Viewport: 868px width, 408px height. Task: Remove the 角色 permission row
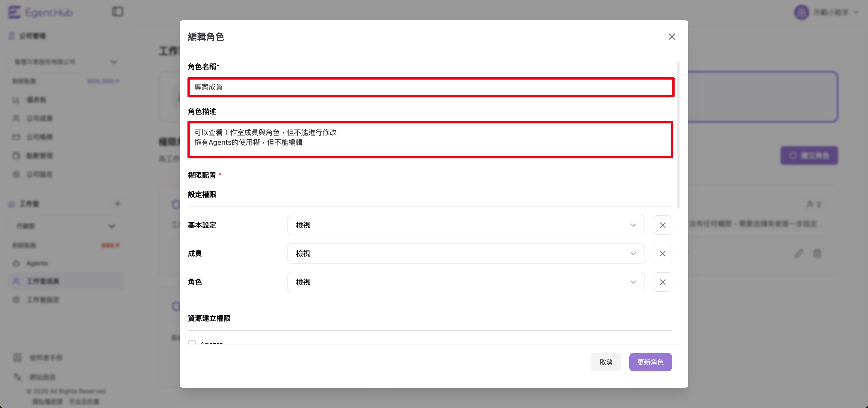click(x=662, y=282)
